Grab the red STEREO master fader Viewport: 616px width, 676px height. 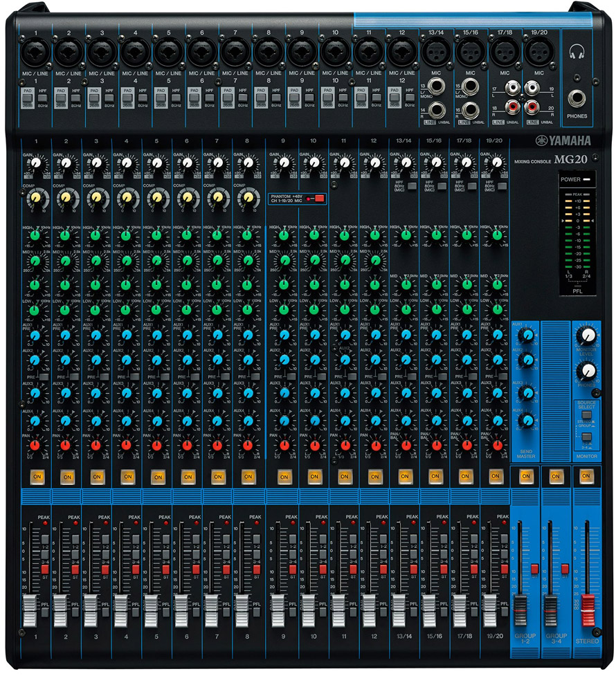tap(588, 610)
